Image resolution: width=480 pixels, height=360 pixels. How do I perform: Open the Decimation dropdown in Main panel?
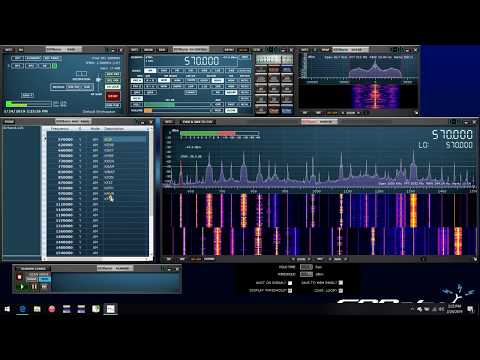82,74
